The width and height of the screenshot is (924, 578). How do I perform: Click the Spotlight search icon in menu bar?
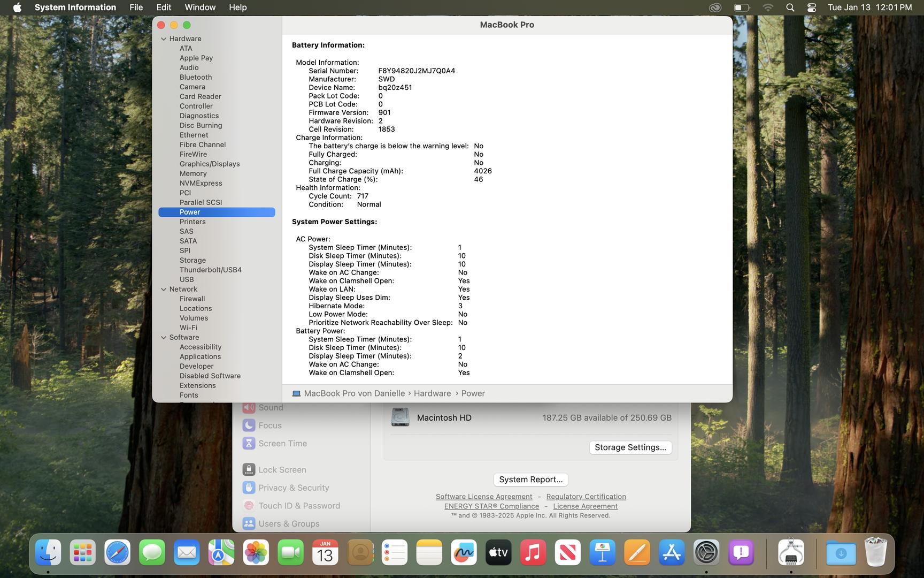[x=790, y=7]
